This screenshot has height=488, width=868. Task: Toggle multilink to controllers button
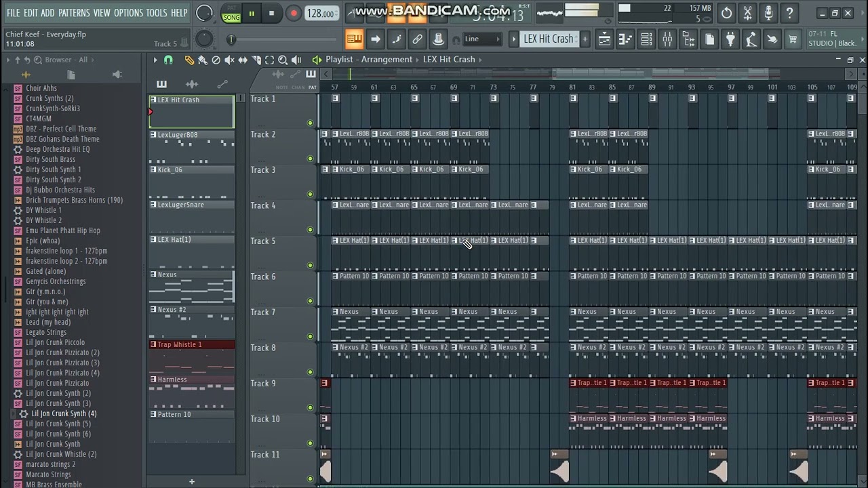438,39
